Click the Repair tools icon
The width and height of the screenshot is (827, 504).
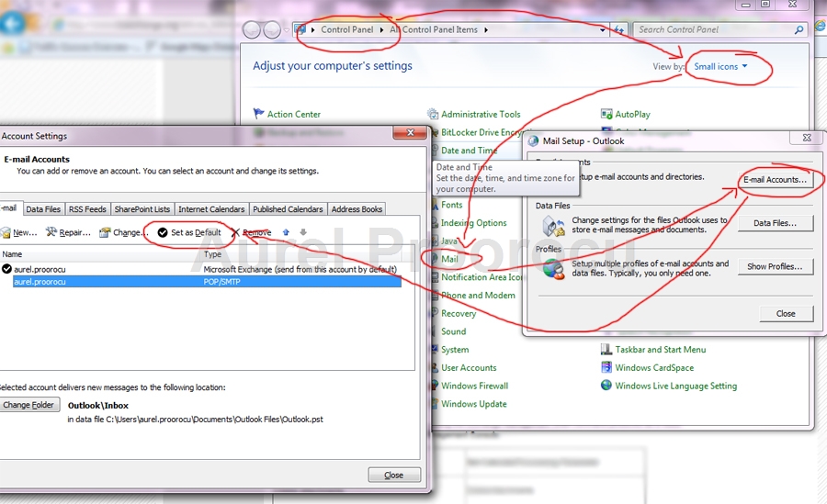click(51, 232)
